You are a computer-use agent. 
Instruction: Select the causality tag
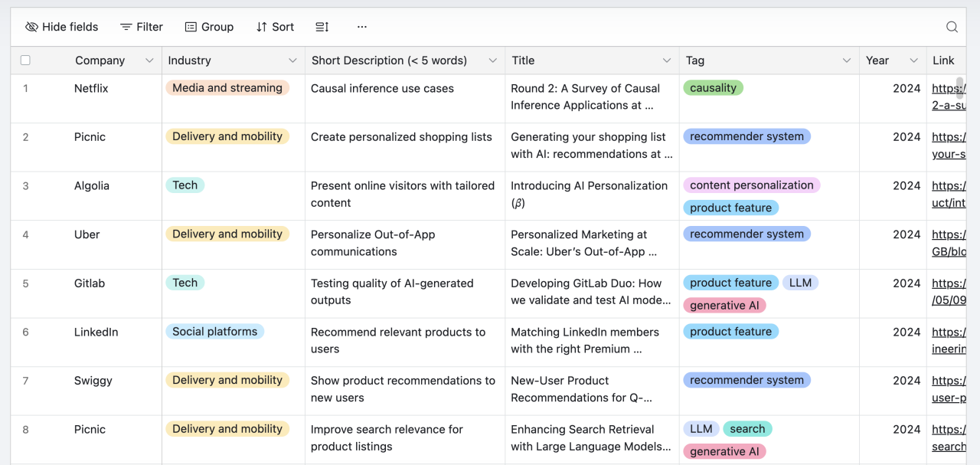(713, 88)
